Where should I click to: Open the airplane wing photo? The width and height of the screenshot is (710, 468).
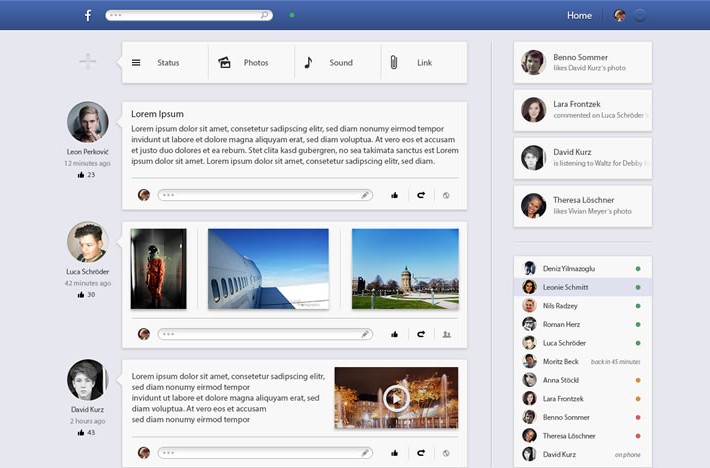click(x=268, y=269)
